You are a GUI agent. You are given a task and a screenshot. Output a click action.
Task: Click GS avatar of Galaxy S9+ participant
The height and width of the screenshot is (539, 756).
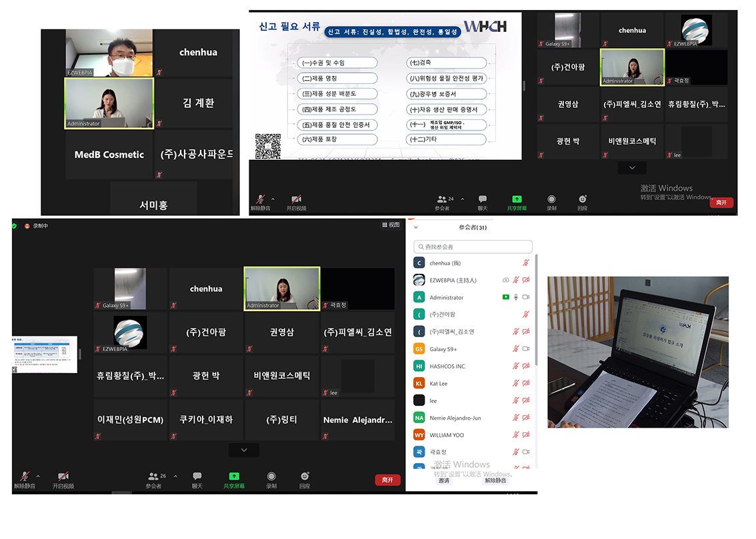[419, 348]
